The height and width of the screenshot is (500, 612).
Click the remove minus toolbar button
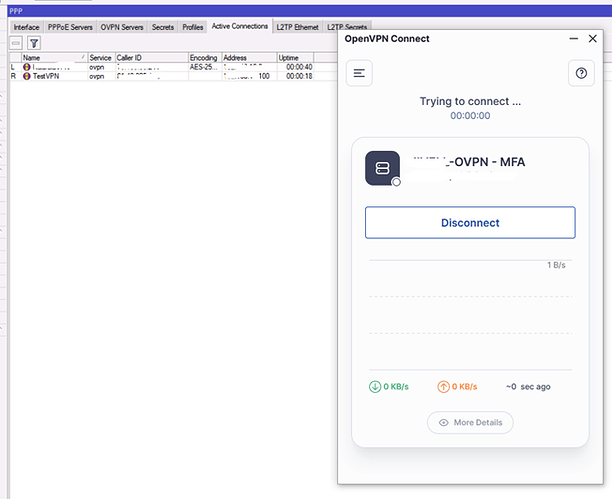(16, 43)
